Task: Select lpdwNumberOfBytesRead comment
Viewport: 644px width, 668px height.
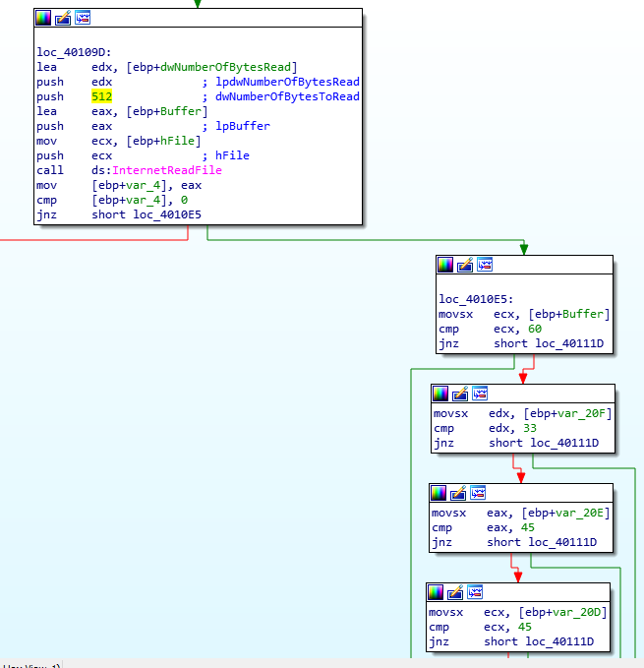Action: pos(287,82)
